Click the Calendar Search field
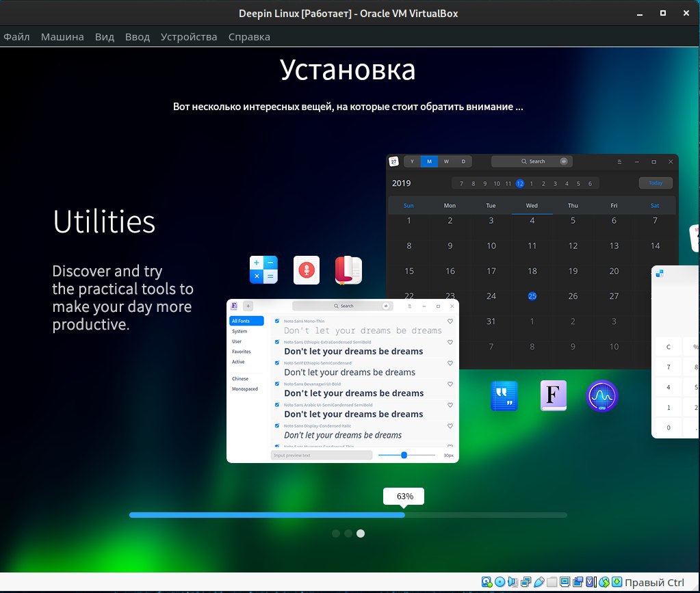Screen dimensions: 700x593 point(532,161)
